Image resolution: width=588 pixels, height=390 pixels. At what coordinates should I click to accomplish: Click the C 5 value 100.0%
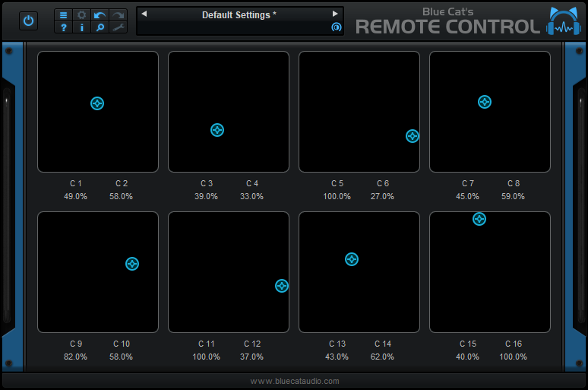(337, 196)
